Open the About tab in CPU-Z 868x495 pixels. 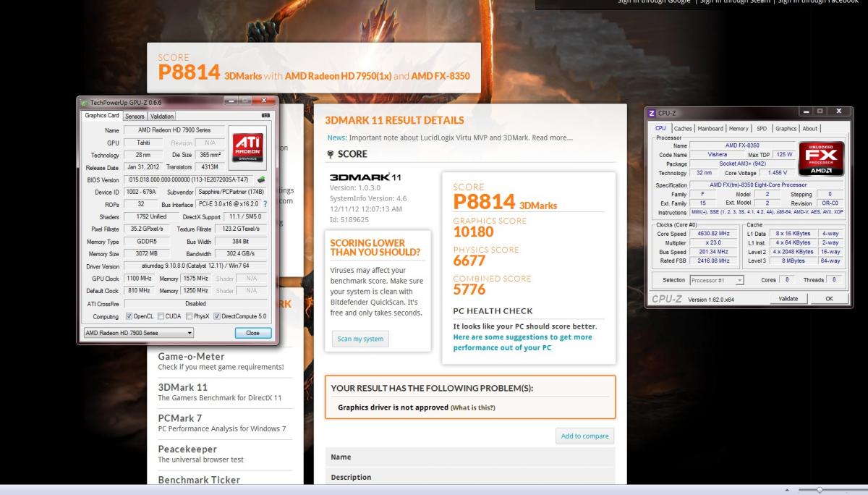(x=810, y=129)
